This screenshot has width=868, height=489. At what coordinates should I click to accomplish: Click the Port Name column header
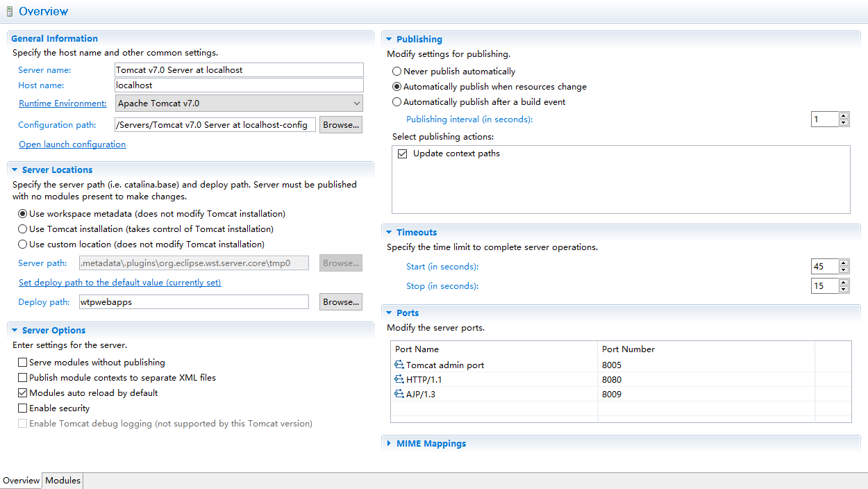coord(494,349)
